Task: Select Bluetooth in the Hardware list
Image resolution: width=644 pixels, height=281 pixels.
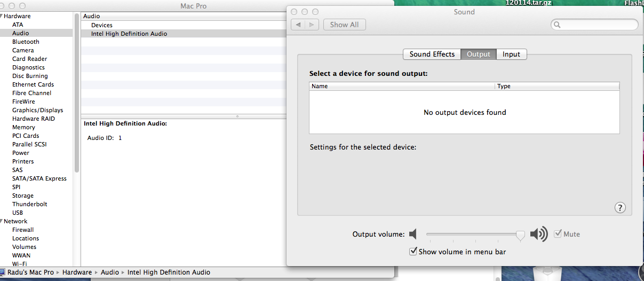Action: (x=26, y=42)
